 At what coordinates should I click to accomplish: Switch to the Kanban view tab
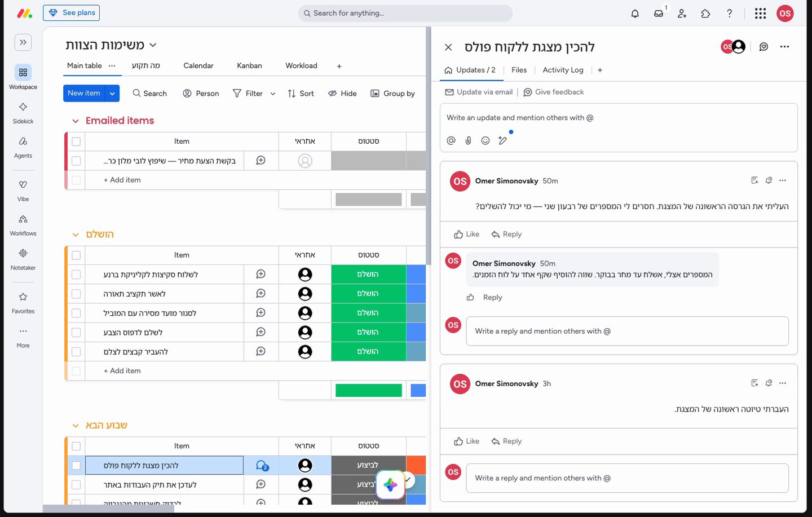click(249, 66)
